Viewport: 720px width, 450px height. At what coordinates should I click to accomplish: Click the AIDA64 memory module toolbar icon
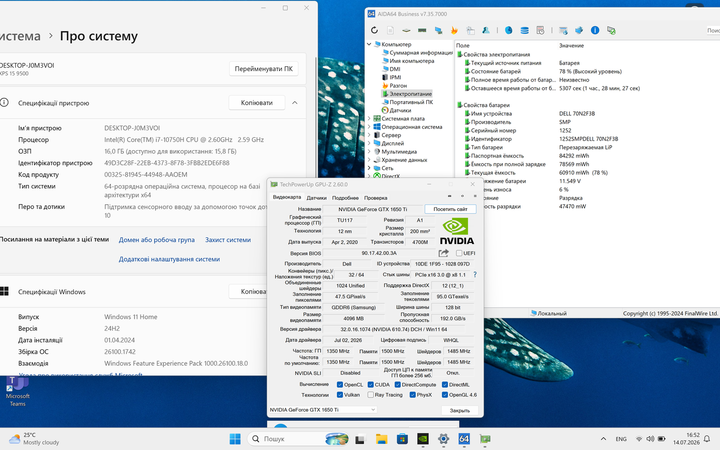[422, 30]
